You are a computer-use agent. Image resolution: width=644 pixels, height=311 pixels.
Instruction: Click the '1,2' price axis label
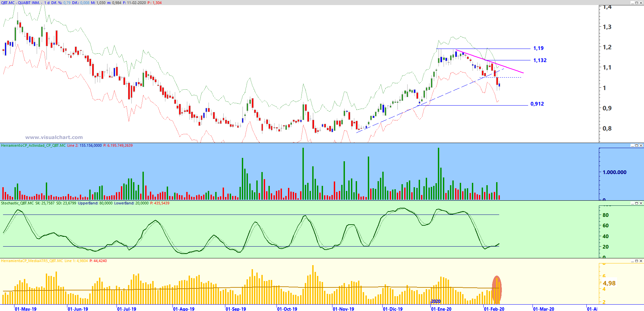(x=607, y=47)
